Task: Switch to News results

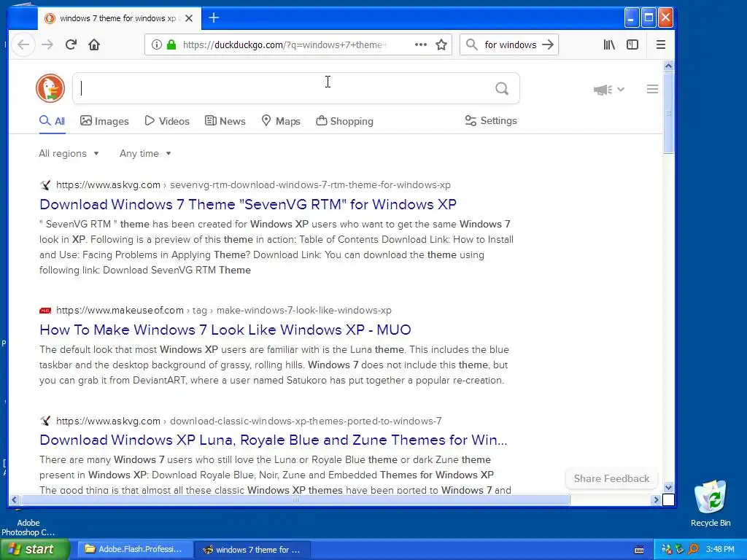Action: pos(225,121)
